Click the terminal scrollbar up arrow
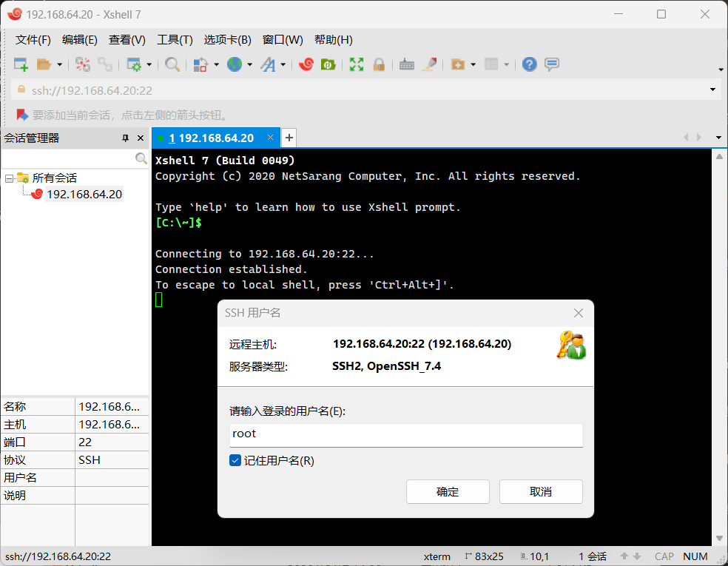The width and height of the screenshot is (728, 566). [719, 157]
